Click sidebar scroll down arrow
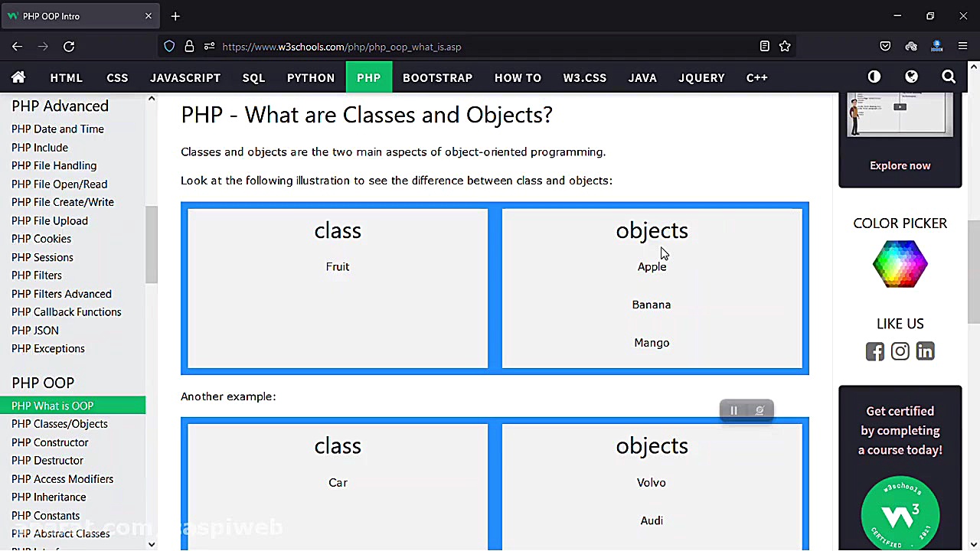The width and height of the screenshot is (980, 551). (152, 544)
